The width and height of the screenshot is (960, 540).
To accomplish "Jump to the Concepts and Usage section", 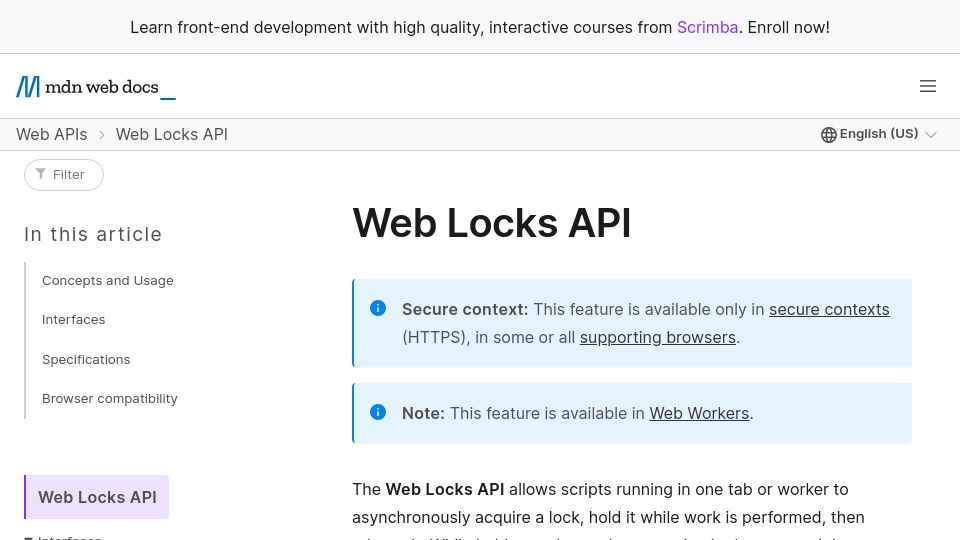I will point(108,280).
